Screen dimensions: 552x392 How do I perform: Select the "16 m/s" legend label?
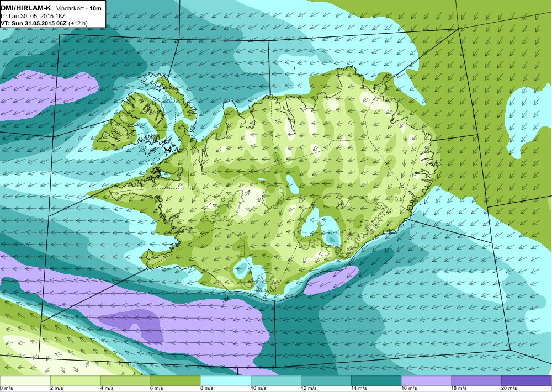[x=410, y=388]
